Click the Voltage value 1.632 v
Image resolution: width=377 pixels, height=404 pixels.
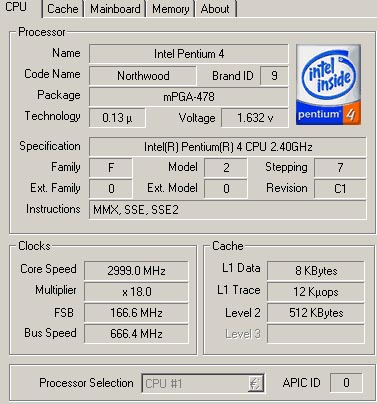coord(255,118)
